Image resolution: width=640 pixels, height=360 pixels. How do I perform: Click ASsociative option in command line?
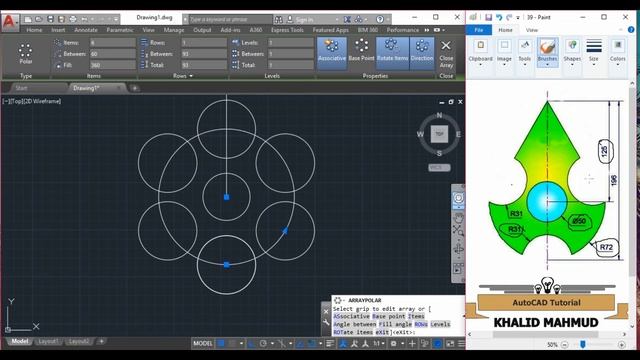click(351, 316)
